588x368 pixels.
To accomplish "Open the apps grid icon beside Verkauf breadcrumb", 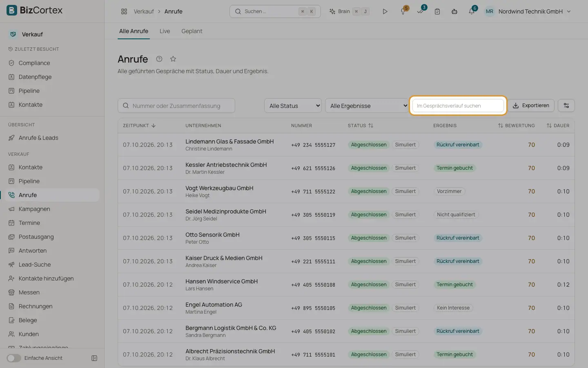I will [124, 11].
